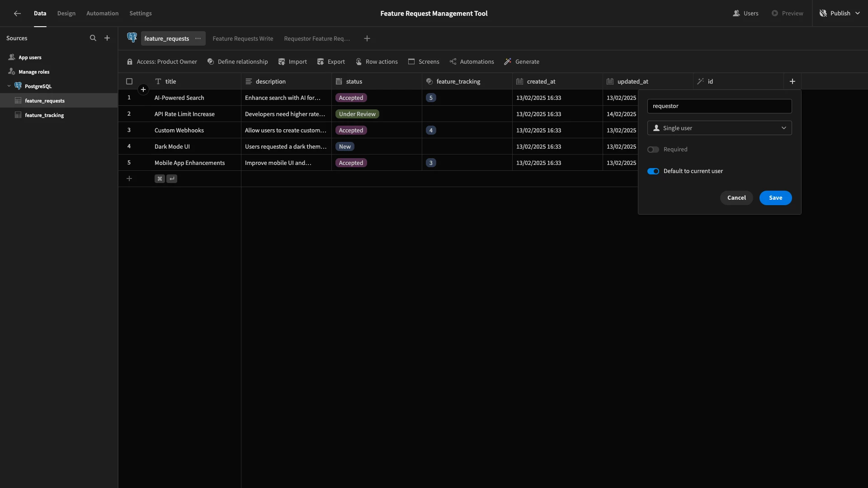Open the Requestor Feature Req view tab
868x488 pixels.
317,39
